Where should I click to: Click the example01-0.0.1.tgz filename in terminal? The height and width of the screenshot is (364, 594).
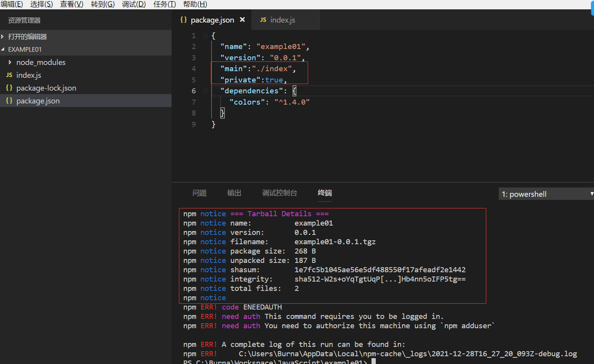335,242
